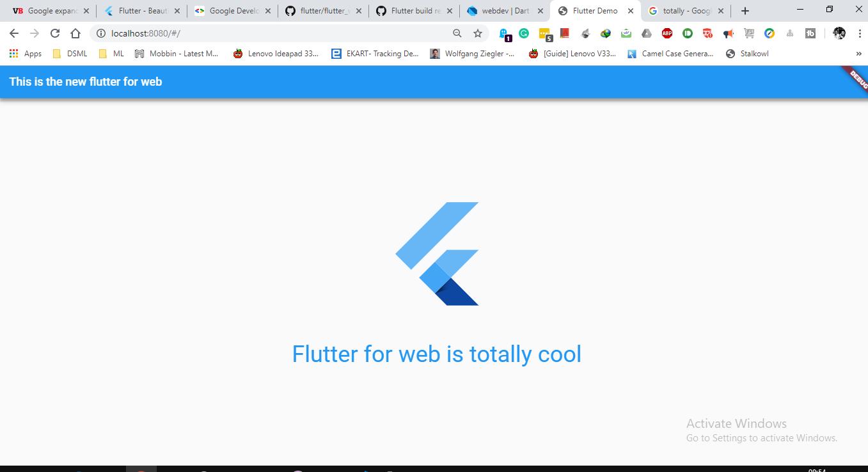Viewport: 868px width, 472px height.
Task: Switch to the Flutter build GitHub tab
Action: point(414,11)
